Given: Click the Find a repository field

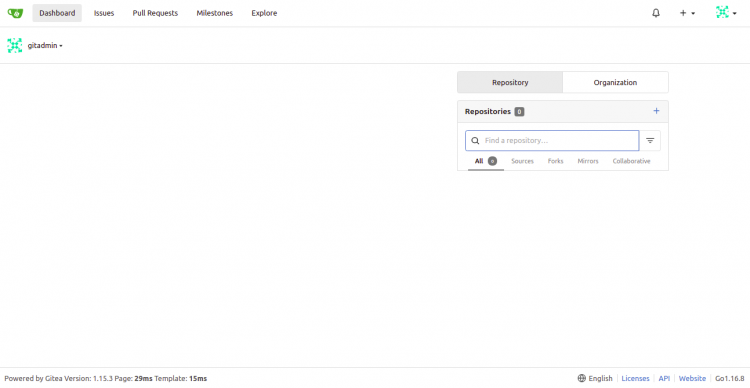Looking at the screenshot, I should pos(552,141).
